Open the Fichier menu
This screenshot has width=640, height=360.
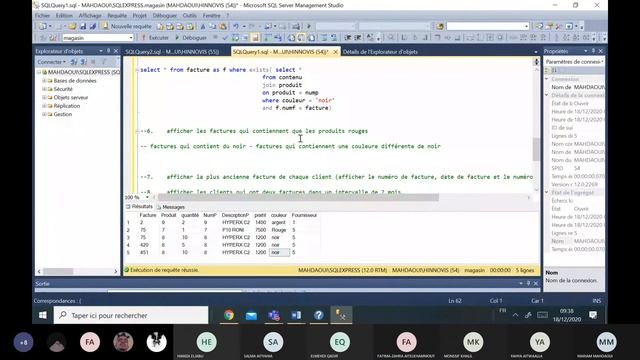(x=42, y=16)
